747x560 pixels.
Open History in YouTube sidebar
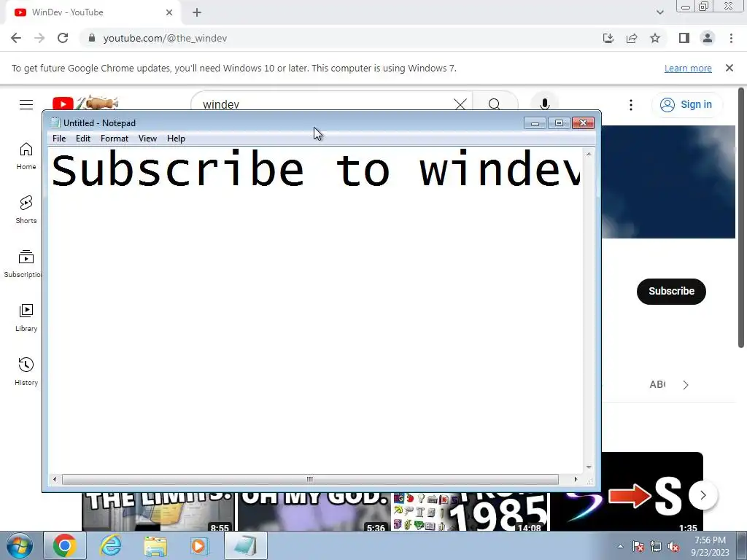(26, 372)
